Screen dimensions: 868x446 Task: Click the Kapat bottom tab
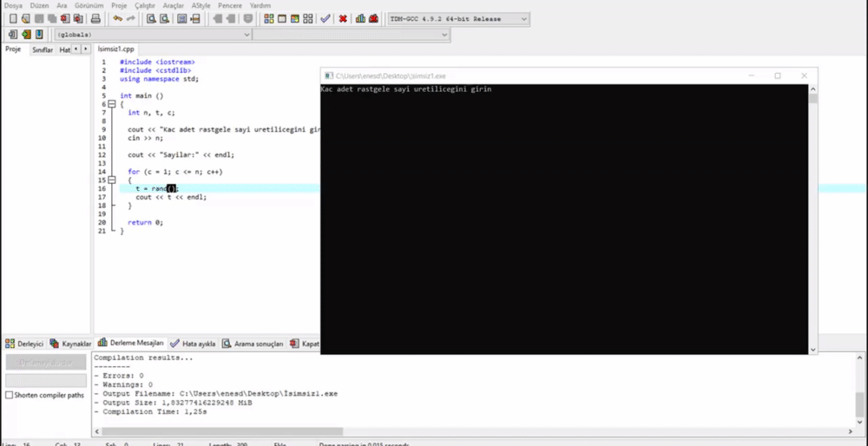pos(305,344)
